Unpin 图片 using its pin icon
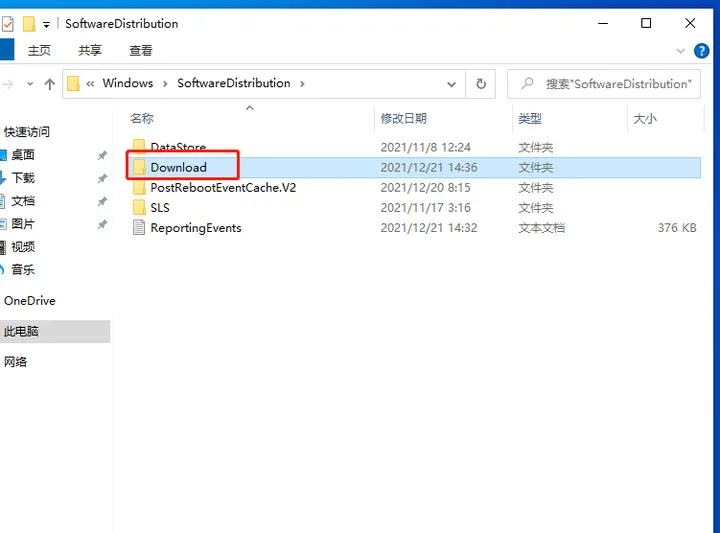Screen dimensions: 720x533 (102, 224)
